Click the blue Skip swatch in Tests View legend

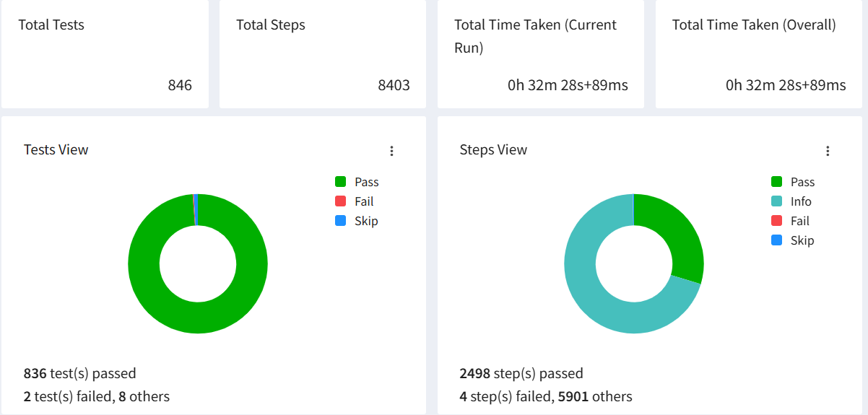click(x=341, y=221)
